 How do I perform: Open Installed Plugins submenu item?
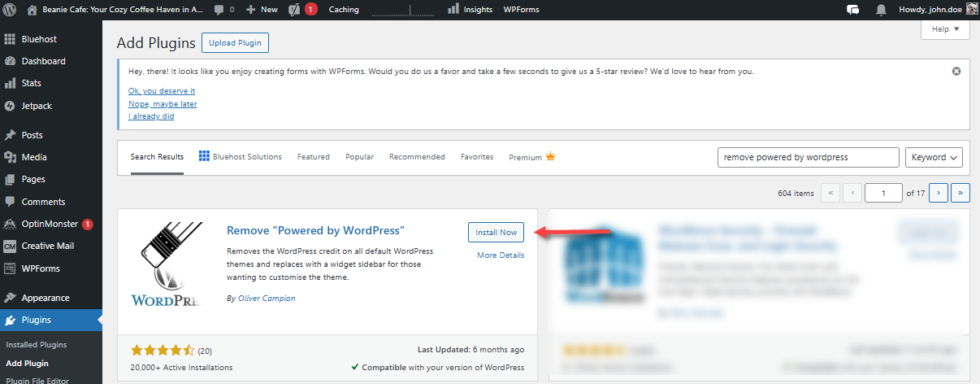point(38,345)
